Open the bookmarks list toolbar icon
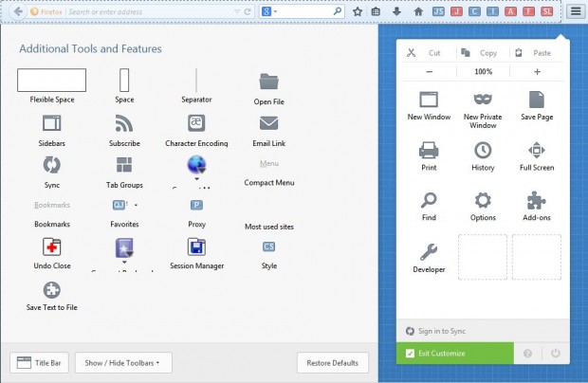 [376, 11]
